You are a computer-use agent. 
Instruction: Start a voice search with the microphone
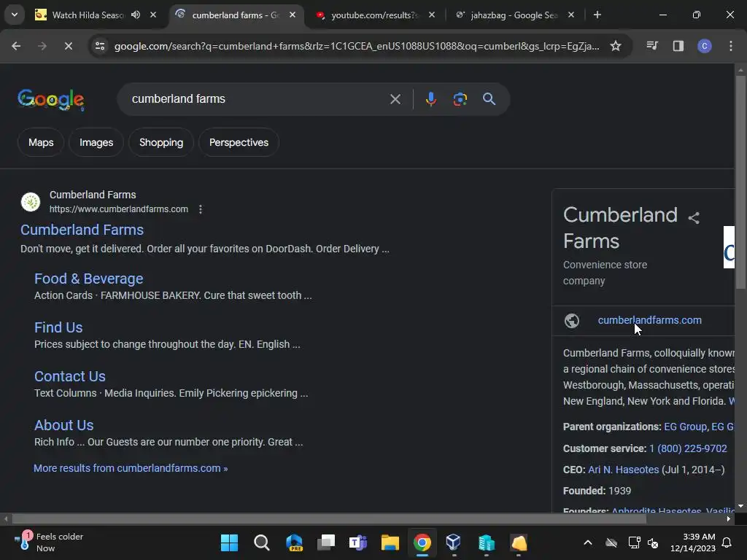click(430, 99)
